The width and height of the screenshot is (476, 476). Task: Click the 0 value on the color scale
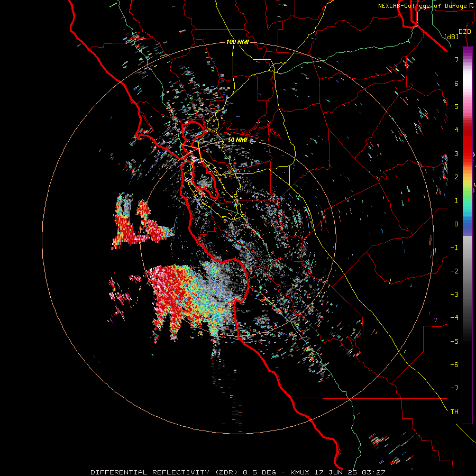click(456, 224)
